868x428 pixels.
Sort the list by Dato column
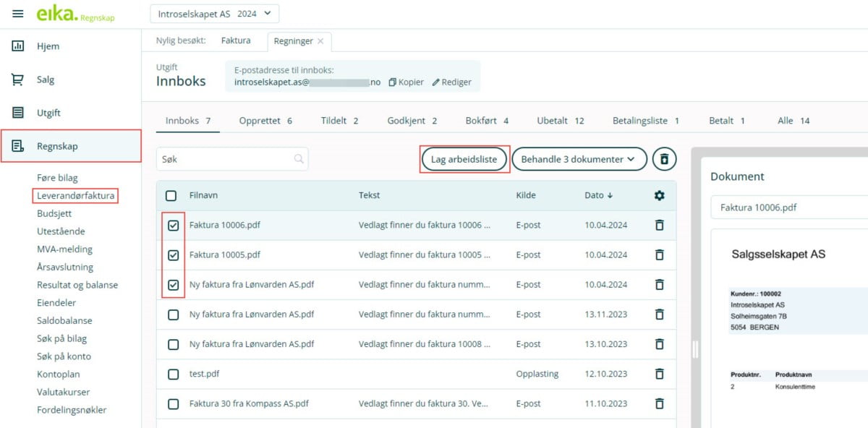point(598,195)
